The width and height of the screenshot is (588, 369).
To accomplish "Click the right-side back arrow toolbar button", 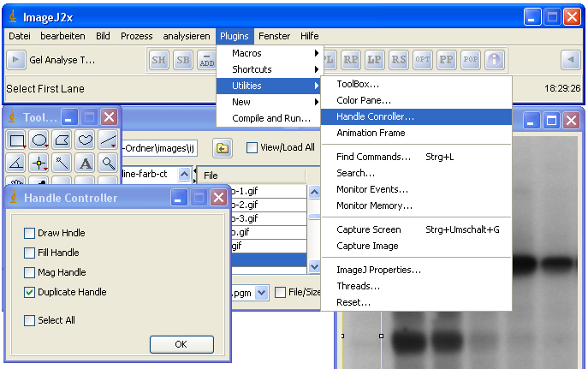I will click(571, 60).
